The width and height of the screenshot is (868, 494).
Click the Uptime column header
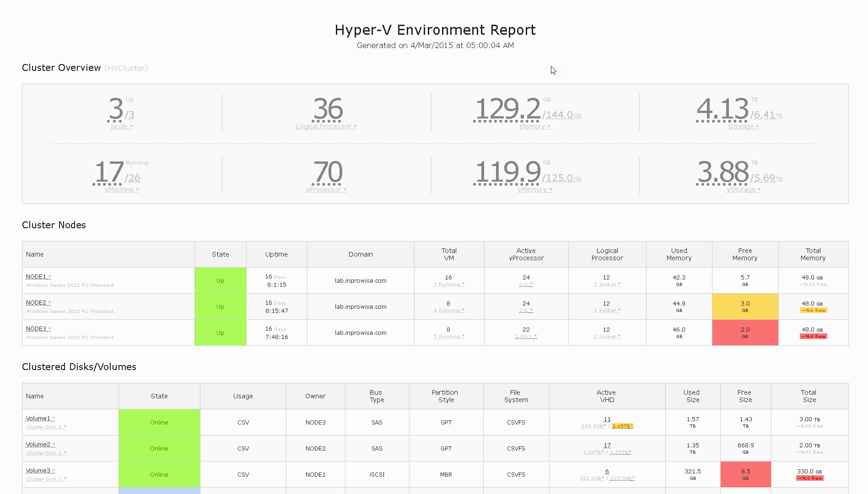point(276,254)
